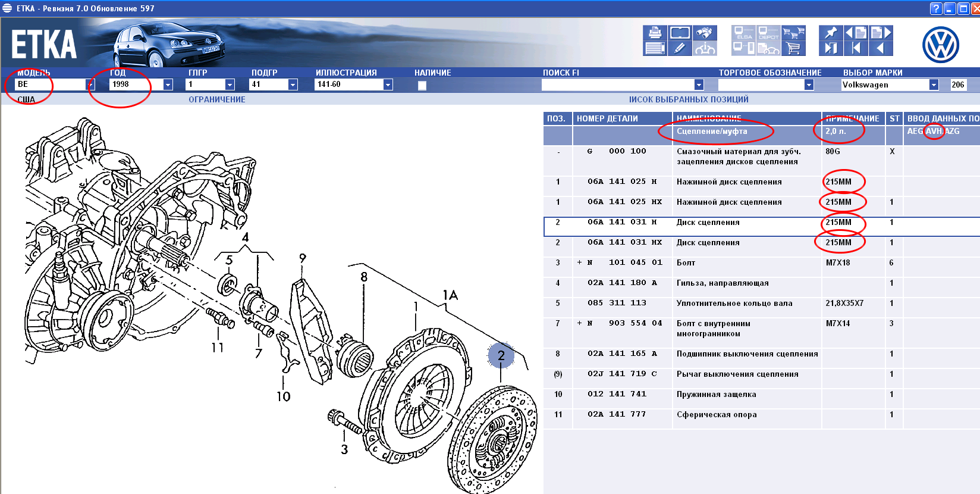
Task: Click the pushpin icon
Action: [x=831, y=33]
